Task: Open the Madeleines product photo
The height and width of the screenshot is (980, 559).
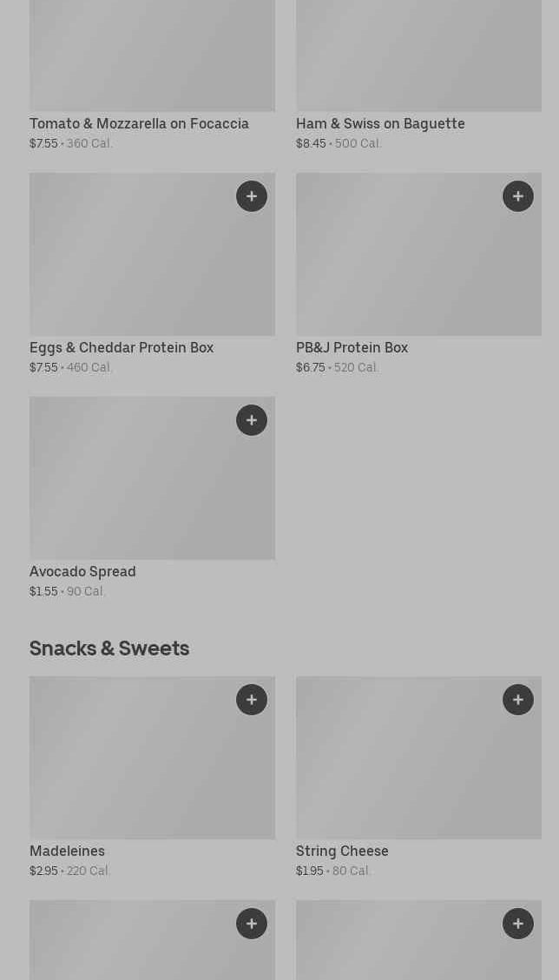Action: point(130,764)
